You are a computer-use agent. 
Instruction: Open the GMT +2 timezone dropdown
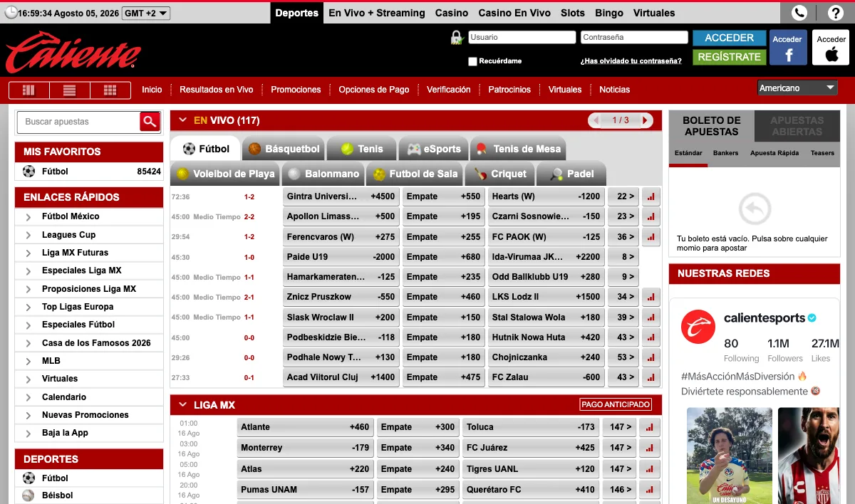145,13
